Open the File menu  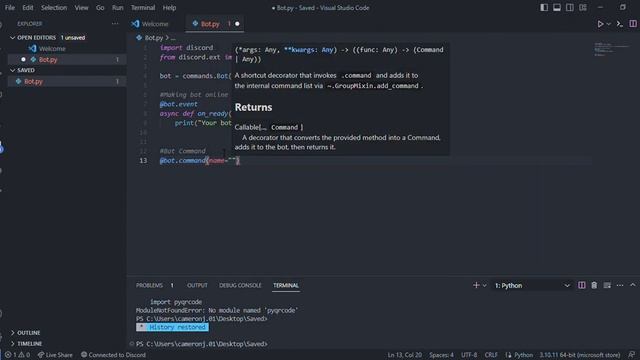tap(9, 8)
